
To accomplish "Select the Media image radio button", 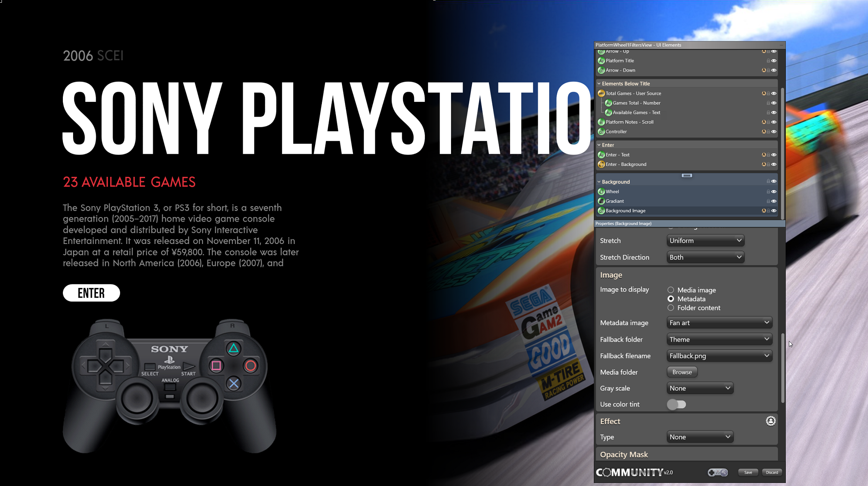I will [x=671, y=290].
